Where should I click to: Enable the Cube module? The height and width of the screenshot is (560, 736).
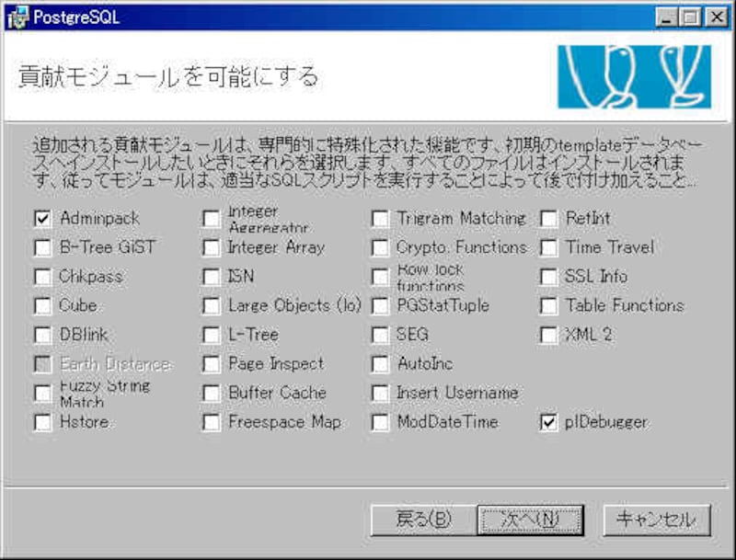click(42, 306)
